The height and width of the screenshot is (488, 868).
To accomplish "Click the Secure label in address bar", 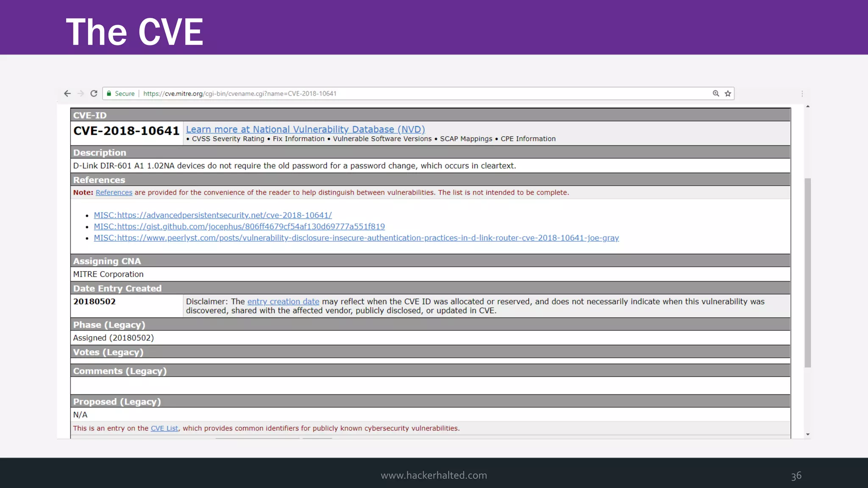I will [x=125, y=94].
